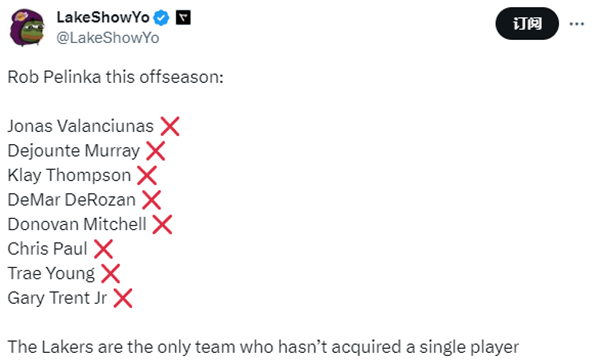This screenshot has height=361, width=600.
Task: Open the @LakeShowYo handle link
Action: tap(108, 38)
